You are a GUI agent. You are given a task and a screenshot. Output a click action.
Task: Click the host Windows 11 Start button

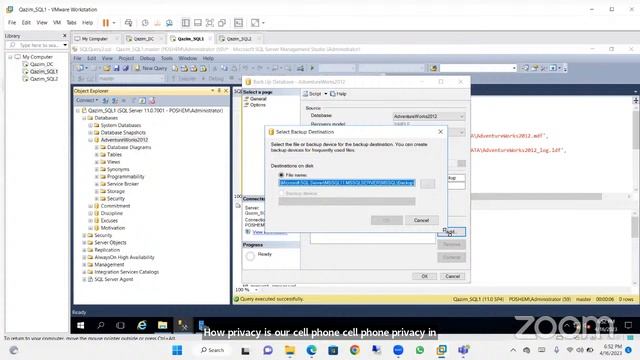click(177, 350)
